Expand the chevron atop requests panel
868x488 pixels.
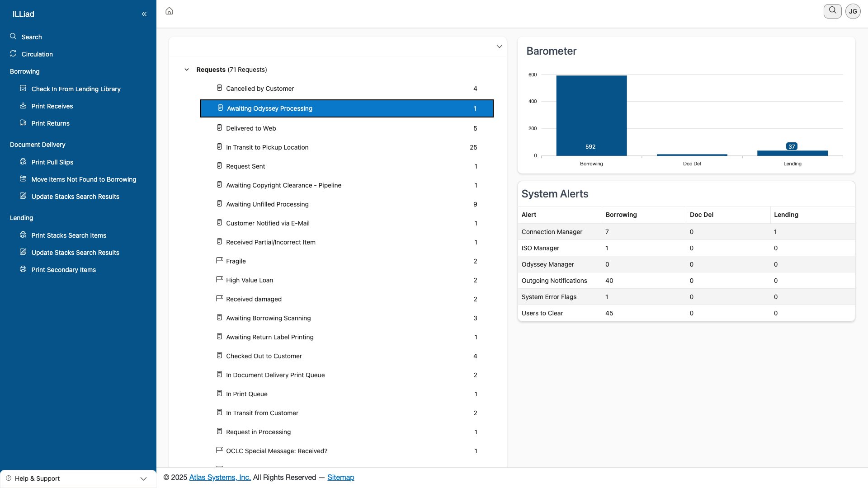pos(499,47)
